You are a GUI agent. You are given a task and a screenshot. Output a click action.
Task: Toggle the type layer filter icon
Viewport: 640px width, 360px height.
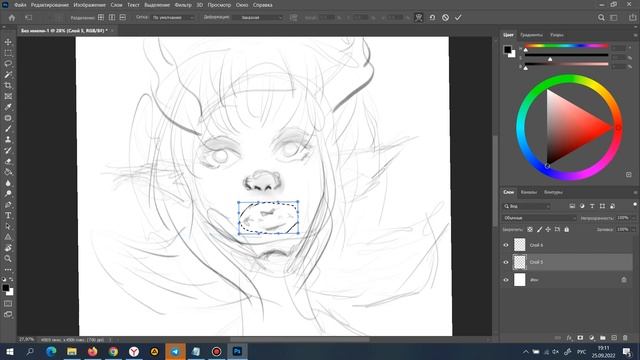[x=592, y=206]
